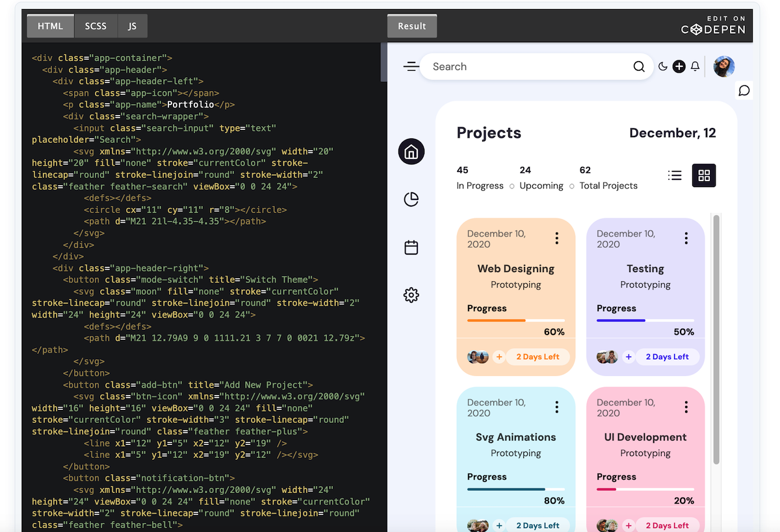This screenshot has height=532, width=780.
Task: Open the pie chart sidebar icon
Action: 411,199
